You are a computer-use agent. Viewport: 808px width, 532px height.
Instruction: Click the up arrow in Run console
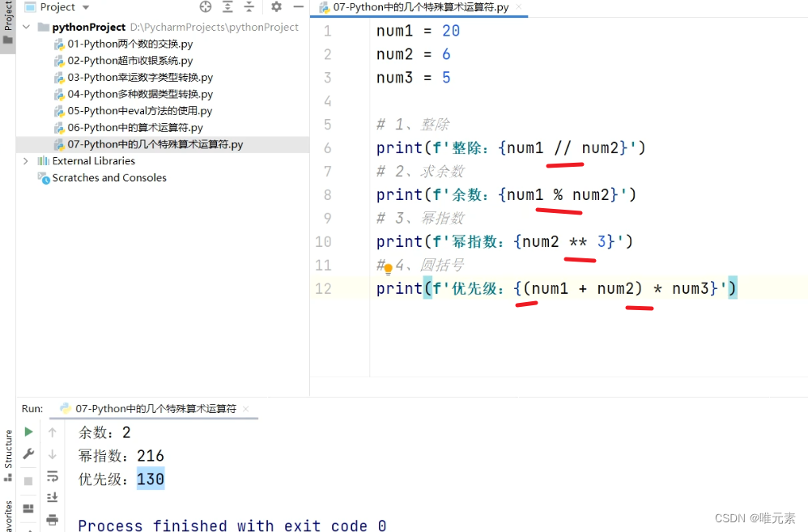53,432
